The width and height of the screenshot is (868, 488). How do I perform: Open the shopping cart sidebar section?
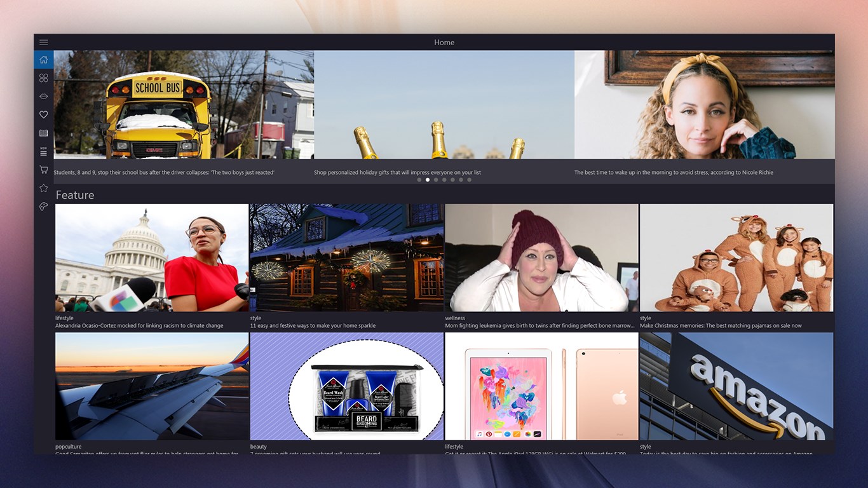(43, 170)
